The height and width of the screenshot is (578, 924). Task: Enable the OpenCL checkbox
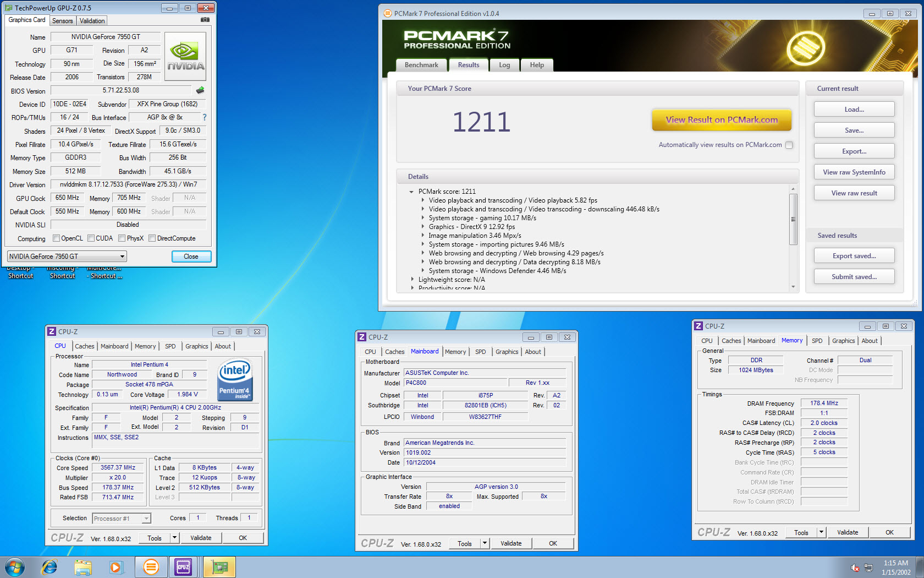56,238
